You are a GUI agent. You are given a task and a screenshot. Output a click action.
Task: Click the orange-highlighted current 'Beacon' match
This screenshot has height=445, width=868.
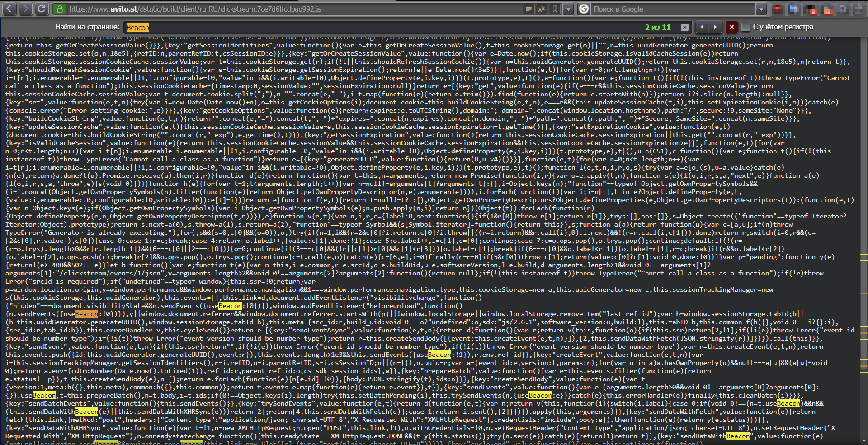click(x=86, y=314)
